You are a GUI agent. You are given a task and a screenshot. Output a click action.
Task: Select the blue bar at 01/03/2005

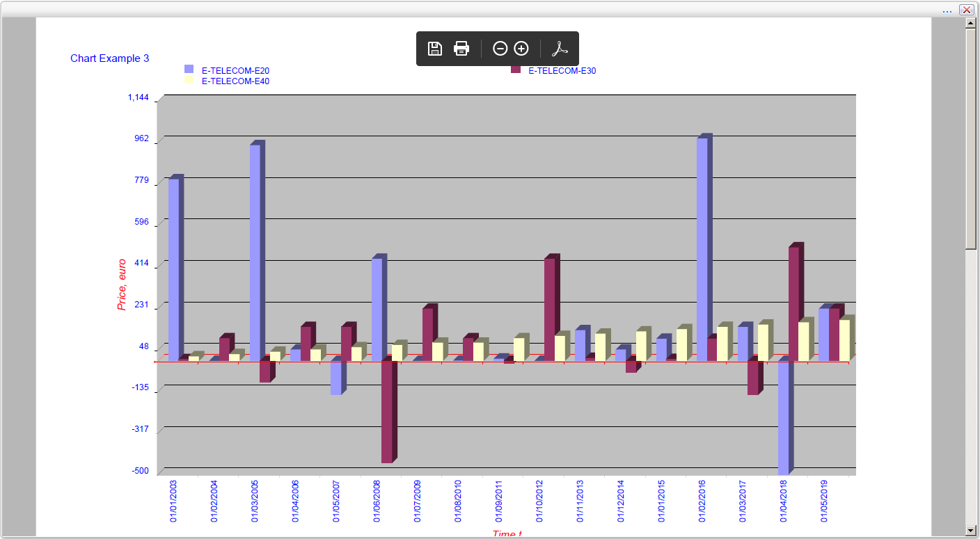(x=255, y=252)
